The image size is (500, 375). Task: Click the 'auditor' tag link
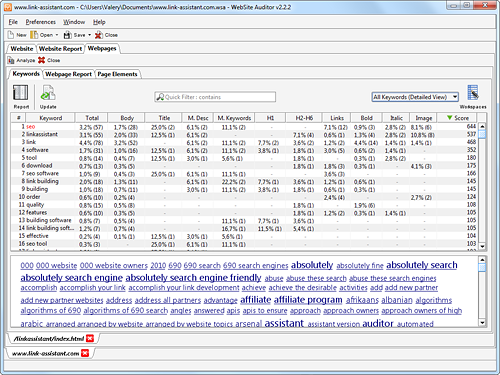[378, 323]
